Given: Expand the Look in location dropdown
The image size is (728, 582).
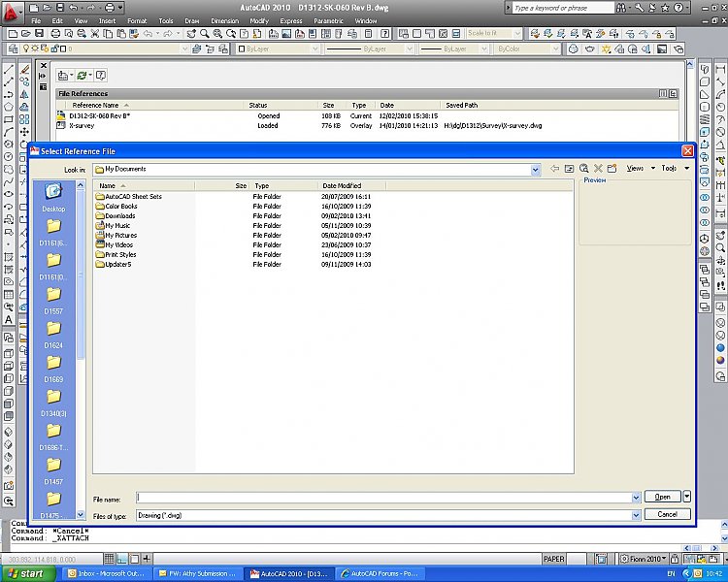Looking at the screenshot, I should click(535, 169).
